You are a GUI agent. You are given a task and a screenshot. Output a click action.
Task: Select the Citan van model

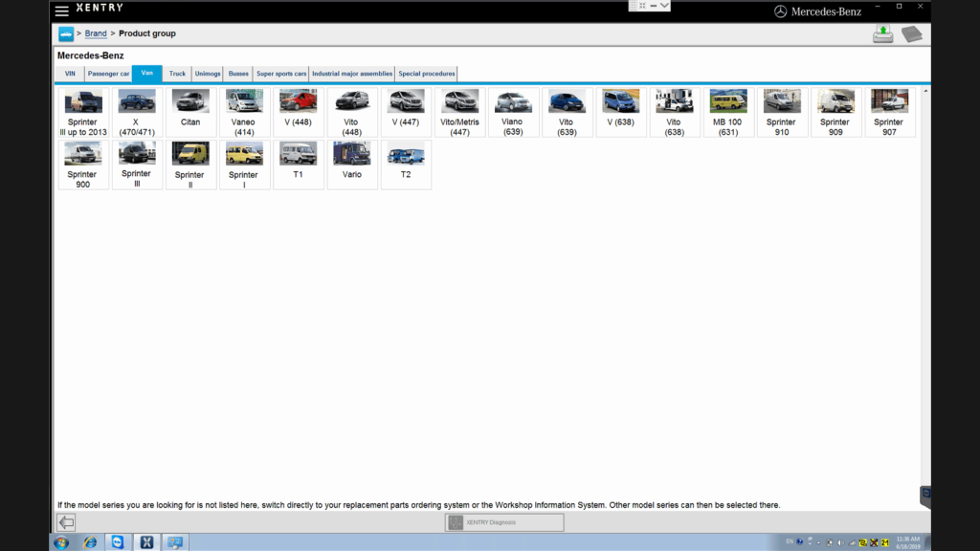point(190,112)
